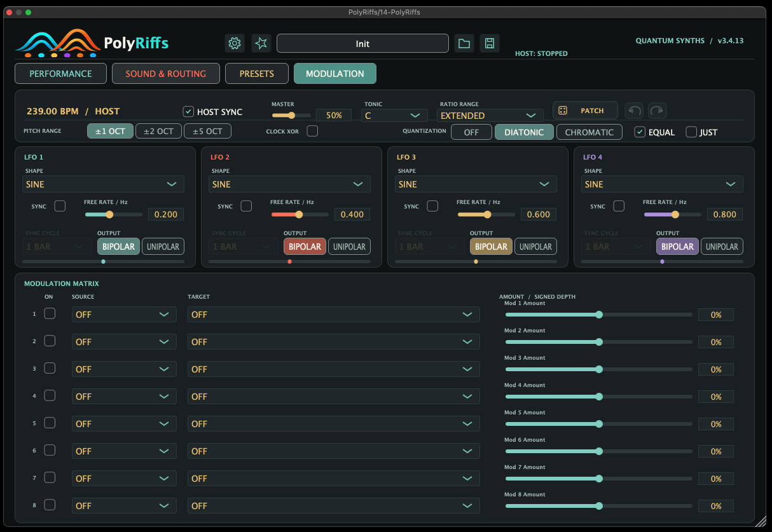
Task: Open LFO 4 SHAPE dropdown
Action: [662, 184]
